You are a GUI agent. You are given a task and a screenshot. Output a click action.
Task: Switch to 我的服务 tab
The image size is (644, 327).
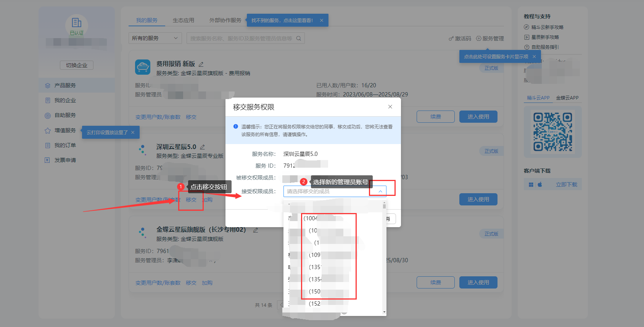pos(147,20)
